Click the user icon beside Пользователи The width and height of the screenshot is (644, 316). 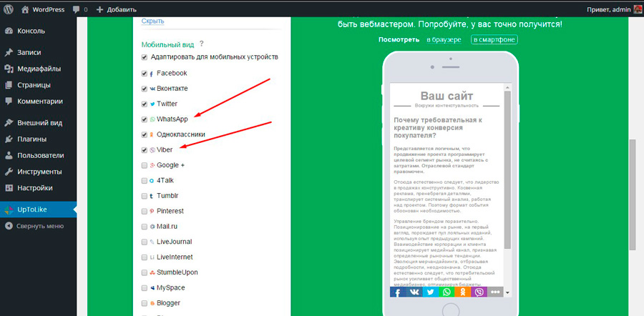pyautogui.click(x=9, y=156)
